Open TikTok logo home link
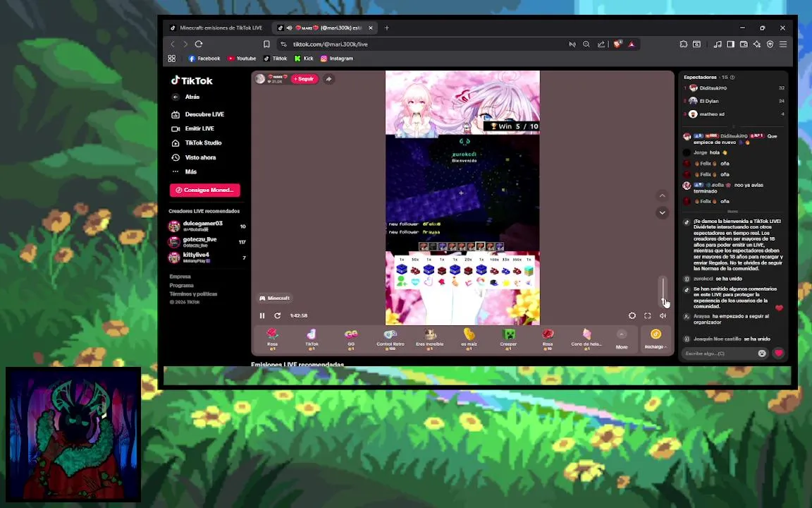812x508 pixels. click(x=192, y=80)
